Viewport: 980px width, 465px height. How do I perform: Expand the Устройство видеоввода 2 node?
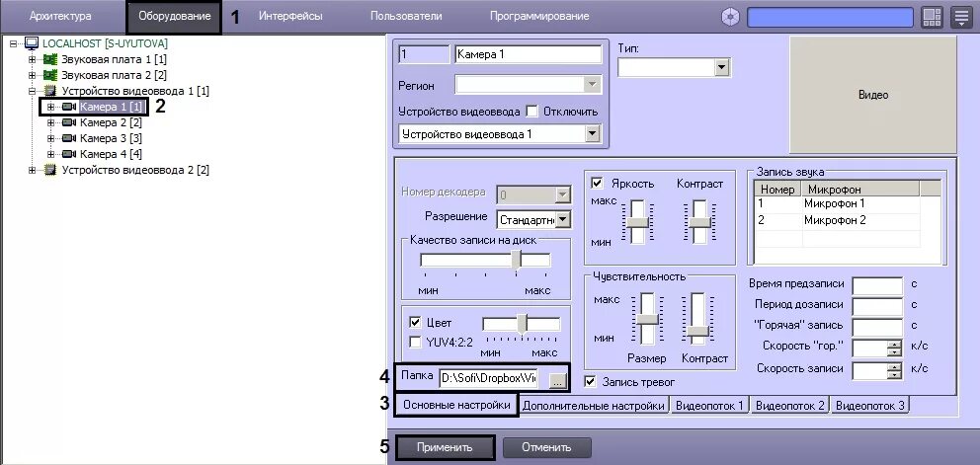click(33, 170)
